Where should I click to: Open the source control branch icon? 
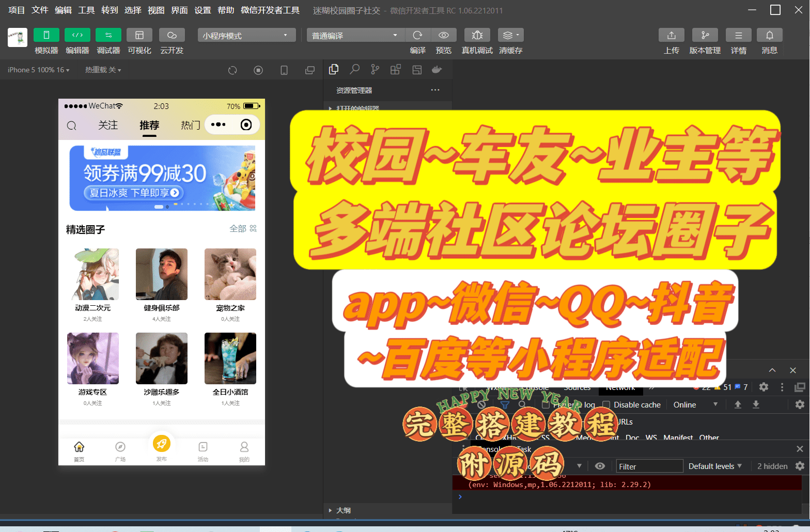(x=375, y=69)
